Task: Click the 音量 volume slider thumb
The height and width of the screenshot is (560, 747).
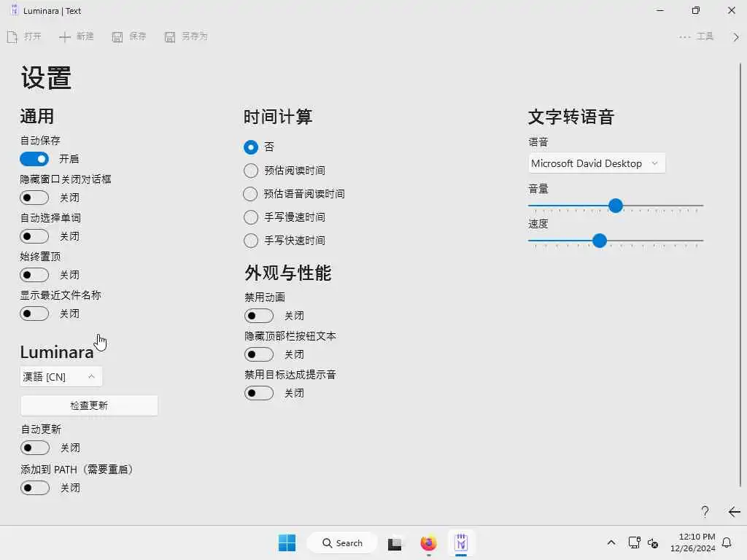Action: point(616,206)
